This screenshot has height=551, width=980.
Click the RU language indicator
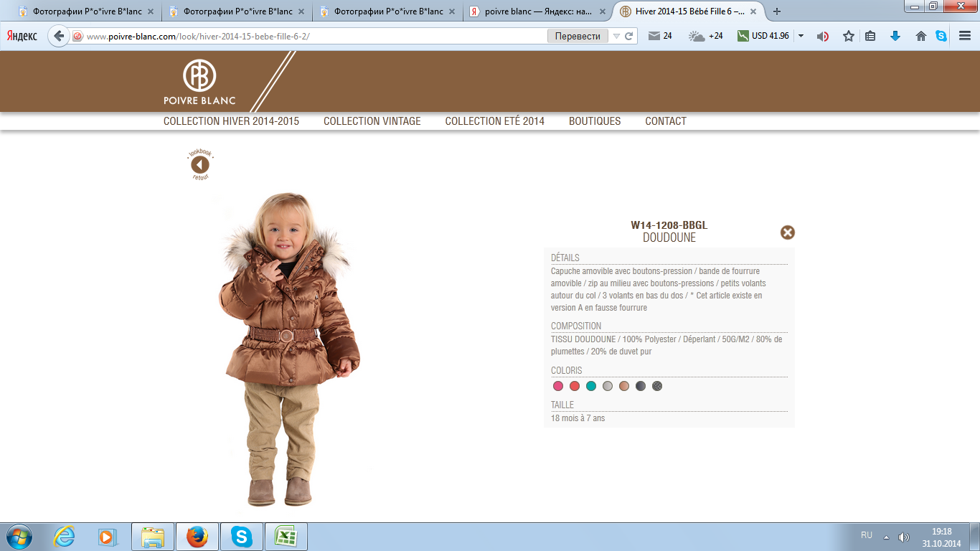[867, 535]
